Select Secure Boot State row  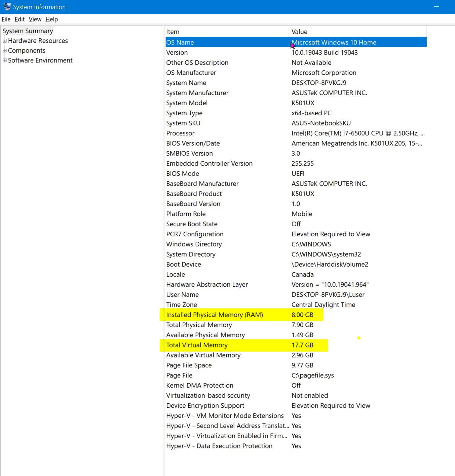[x=296, y=224]
